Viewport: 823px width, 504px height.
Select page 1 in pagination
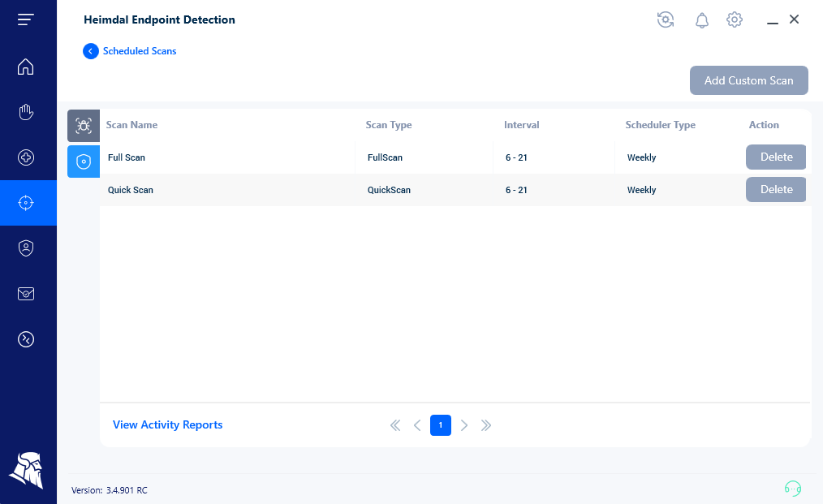(x=441, y=425)
